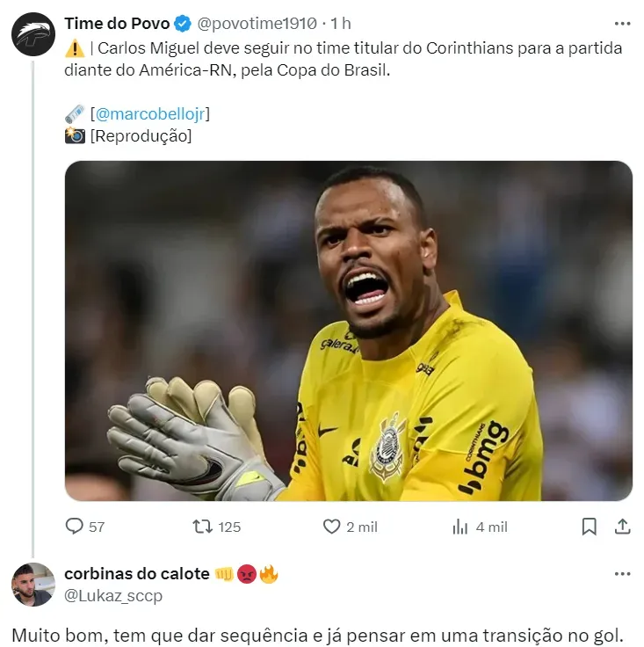Open the @Lukaz_sccp handle link
Image resolution: width=644 pixels, height=647 pixels.
pyautogui.click(x=112, y=595)
